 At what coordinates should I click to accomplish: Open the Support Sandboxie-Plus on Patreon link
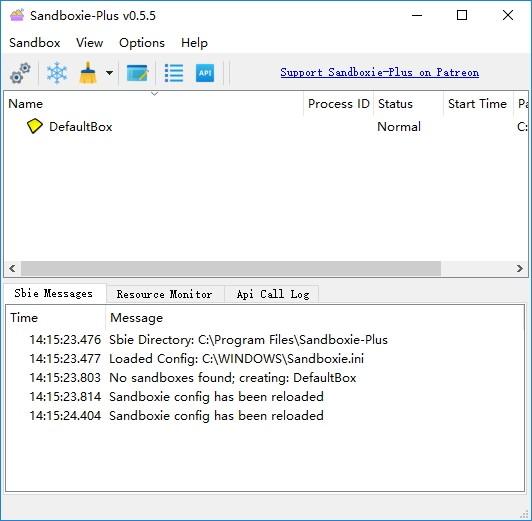click(380, 72)
